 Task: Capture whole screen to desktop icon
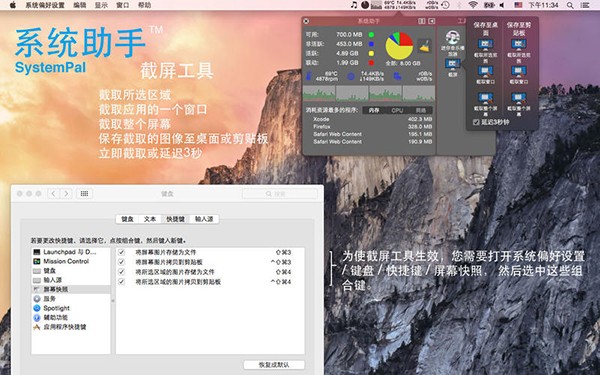(485, 98)
